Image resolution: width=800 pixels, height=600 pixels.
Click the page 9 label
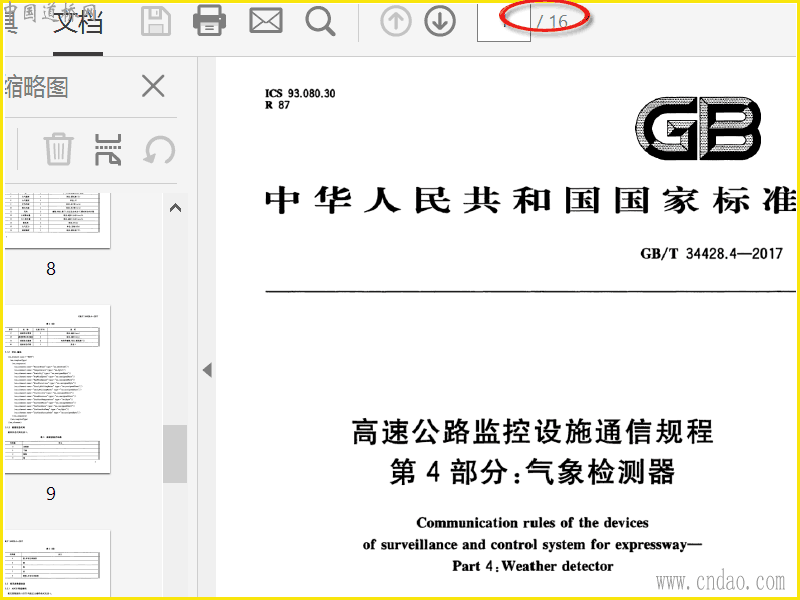[x=51, y=493]
